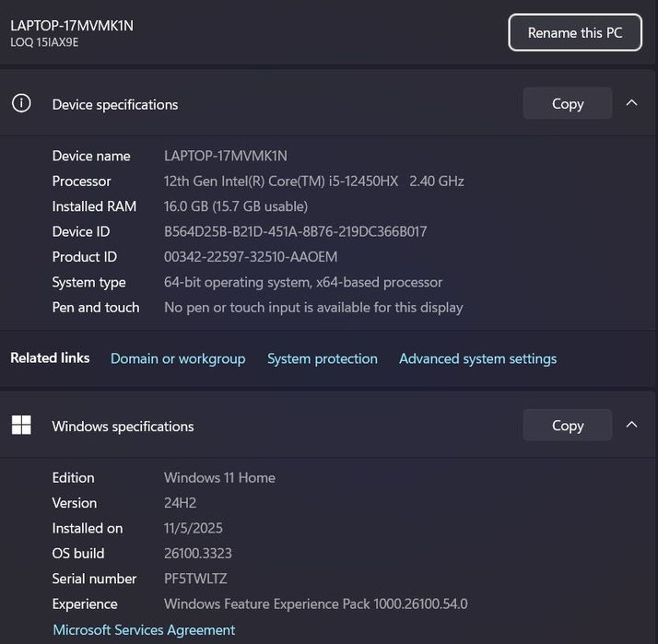Click the Installed RAM label

94,206
